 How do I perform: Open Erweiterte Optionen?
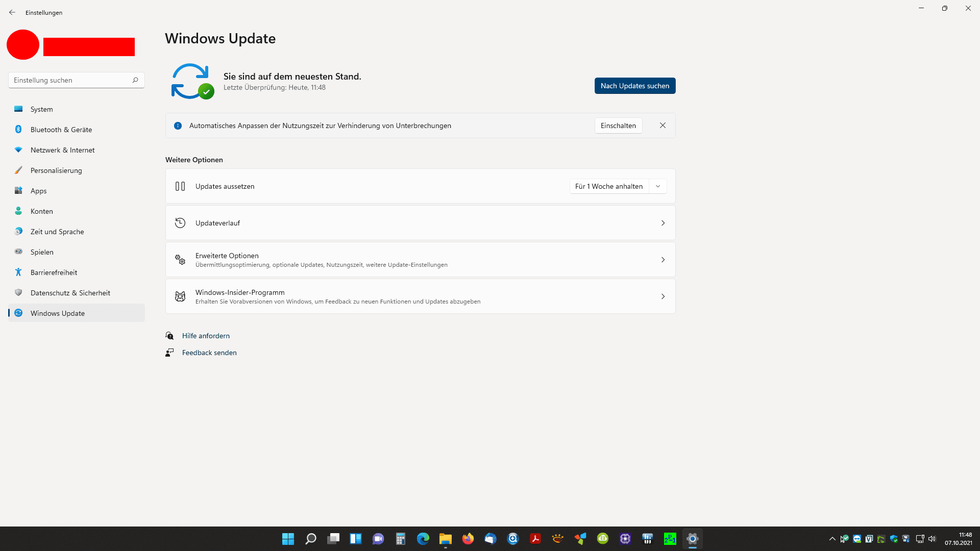pos(420,260)
